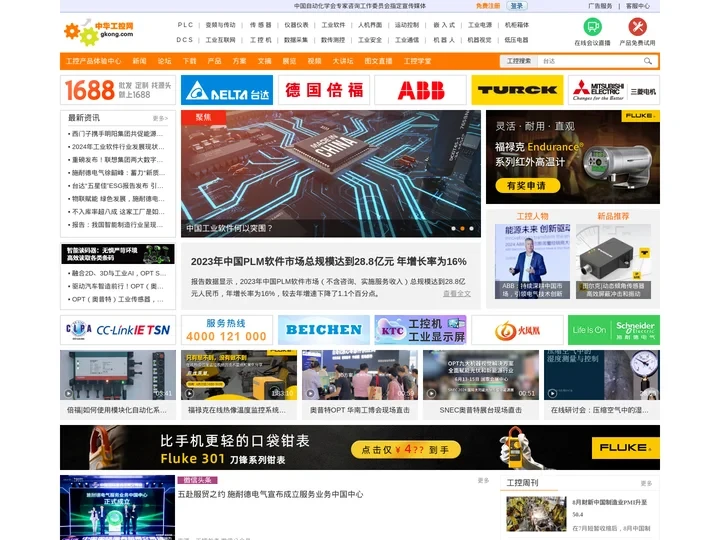Open the 工控周刊 article thumbnail image
The image size is (720, 540).
click(x=536, y=514)
